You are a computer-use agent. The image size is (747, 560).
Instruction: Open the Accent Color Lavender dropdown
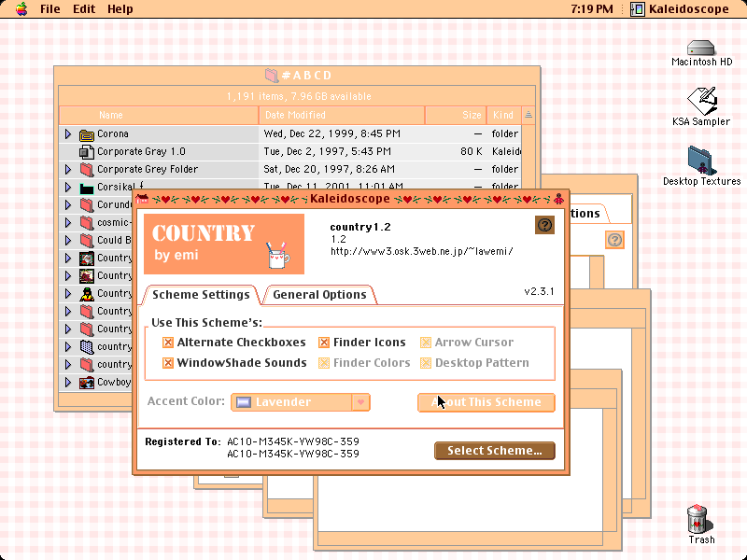pos(301,402)
